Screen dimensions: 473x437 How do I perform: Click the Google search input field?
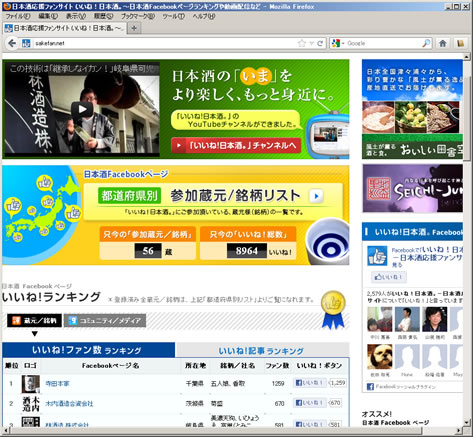384,43
